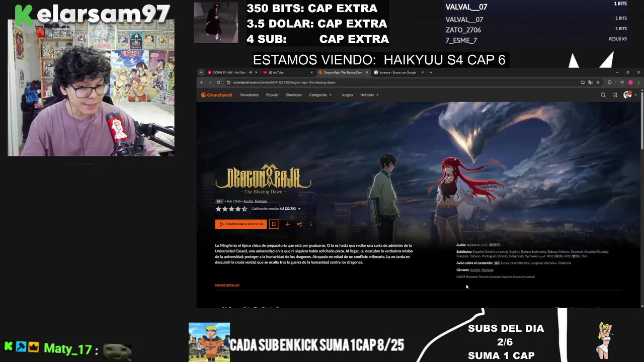Image resolution: width=644 pixels, height=362 pixels.
Task: Click the translate page icon in address bar
Action: (x=590, y=82)
